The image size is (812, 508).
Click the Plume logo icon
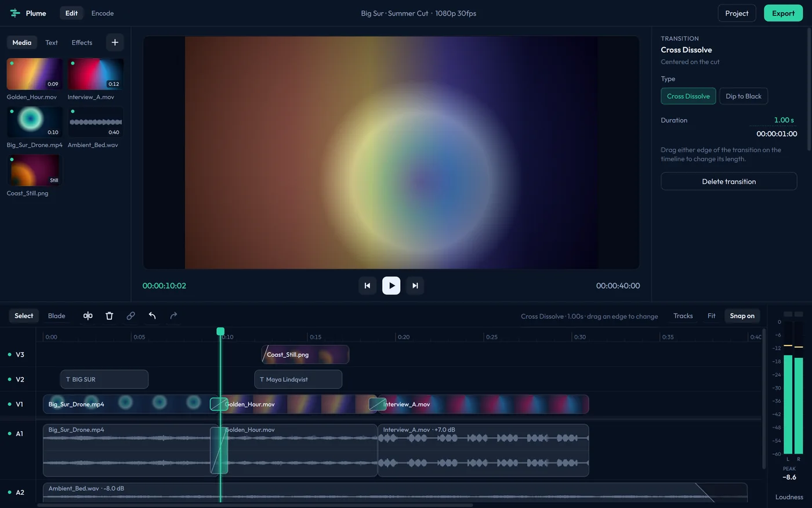[x=15, y=13]
